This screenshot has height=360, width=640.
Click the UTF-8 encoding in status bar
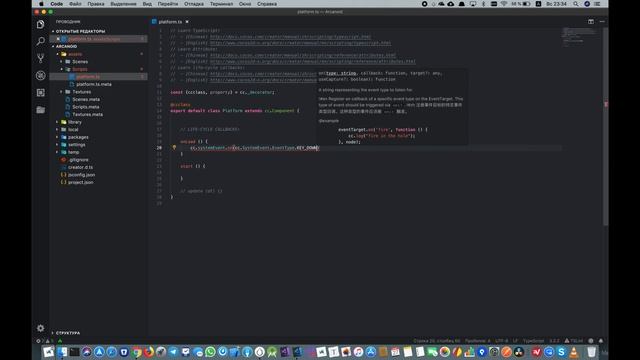501,341
